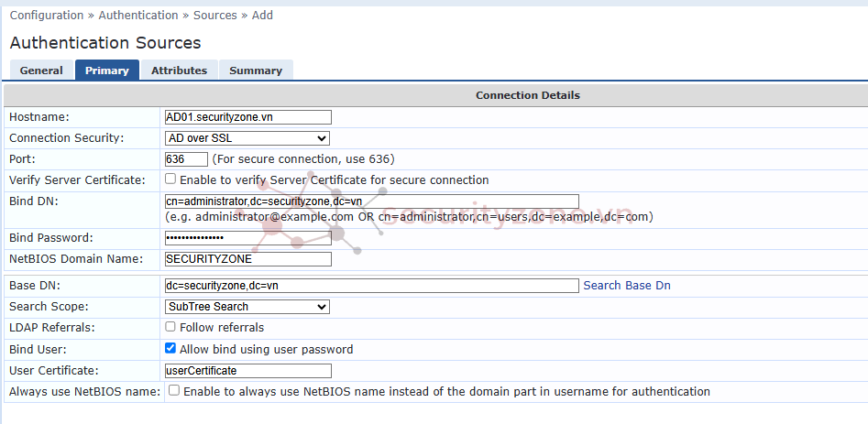Focus the Port number field
The width and height of the screenshot is (868, 424).
[x=186, y=159]
